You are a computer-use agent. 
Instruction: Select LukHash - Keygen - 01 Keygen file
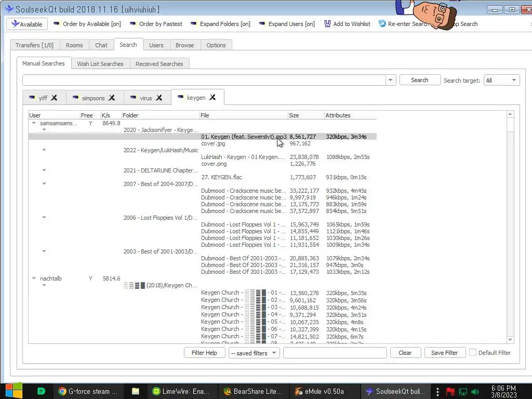point(203,157)
